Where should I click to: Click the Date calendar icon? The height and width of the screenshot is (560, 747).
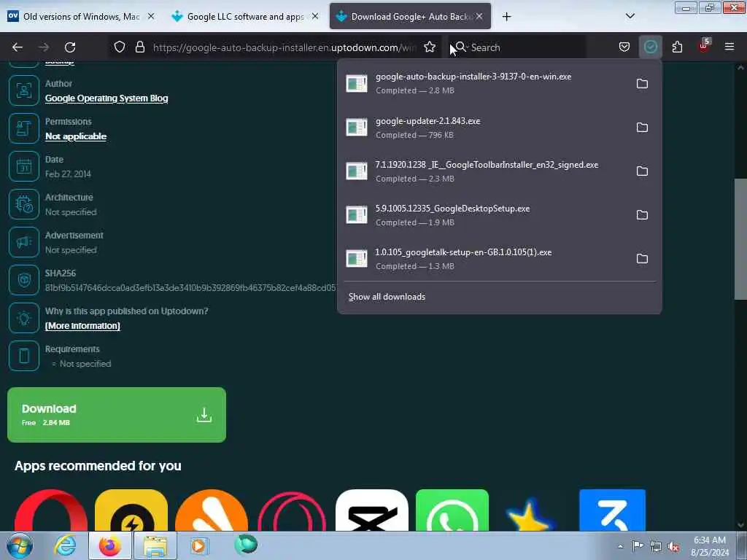coord(24,166)
